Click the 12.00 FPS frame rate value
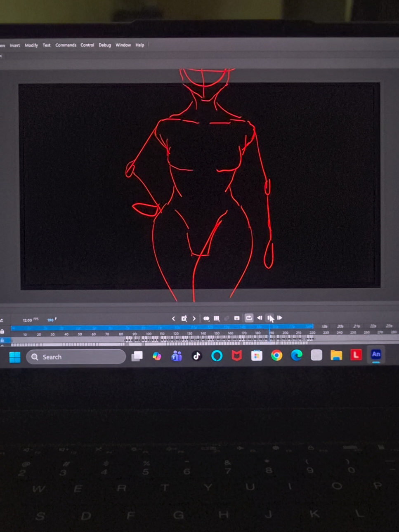 pyautogui.click(x=27, y=320)
